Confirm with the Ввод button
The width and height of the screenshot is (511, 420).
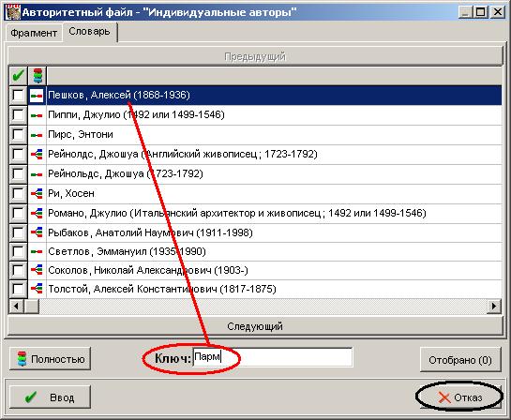coord(50,397)
